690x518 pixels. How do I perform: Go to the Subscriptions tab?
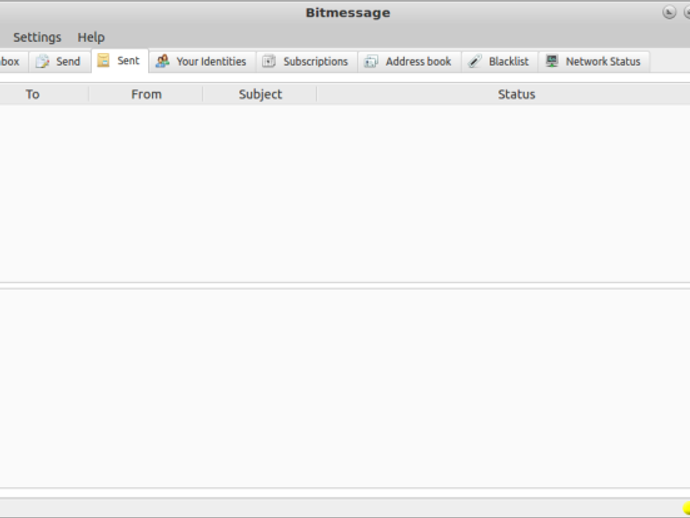click(306, 61)
